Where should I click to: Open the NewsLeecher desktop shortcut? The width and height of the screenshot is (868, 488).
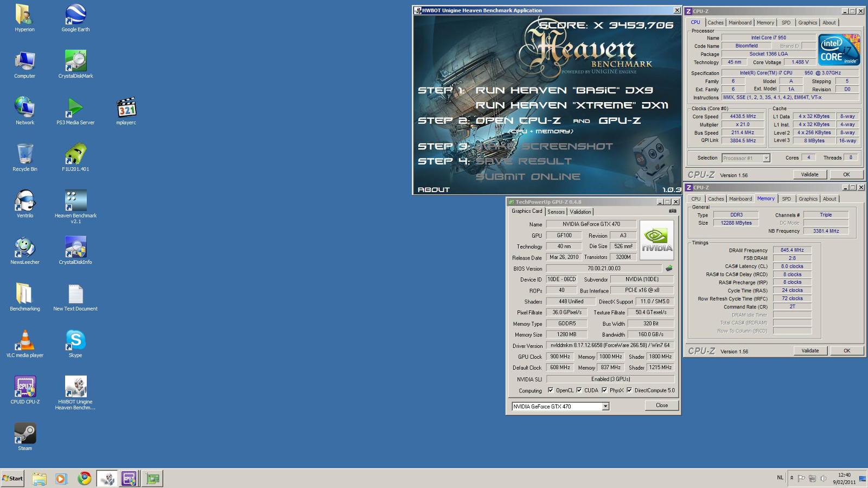pyautogui.click(x=24, y=251)
